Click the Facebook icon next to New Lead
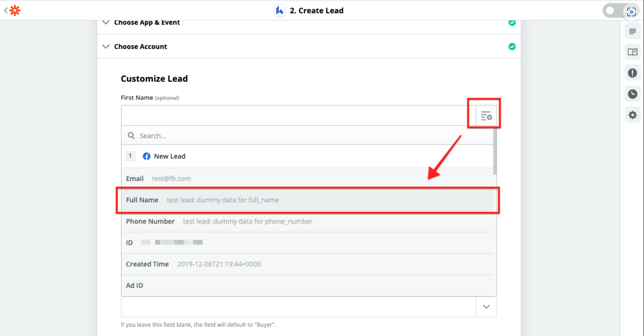644x336 pixels. 146,156
